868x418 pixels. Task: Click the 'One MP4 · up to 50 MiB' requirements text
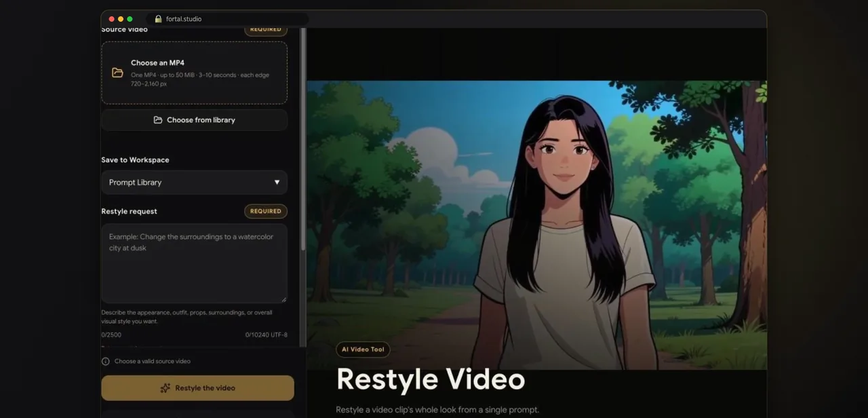[x=200, y=79]
